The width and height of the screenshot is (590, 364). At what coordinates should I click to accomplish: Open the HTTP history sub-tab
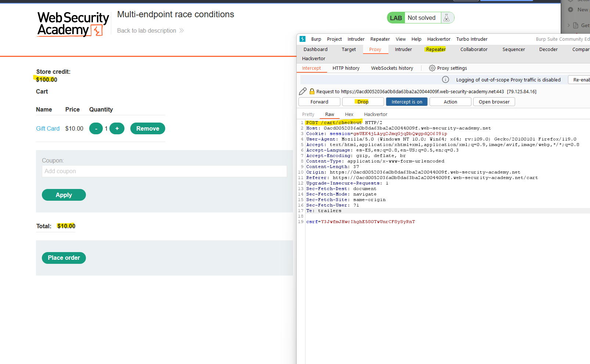[x=346, y=68]
